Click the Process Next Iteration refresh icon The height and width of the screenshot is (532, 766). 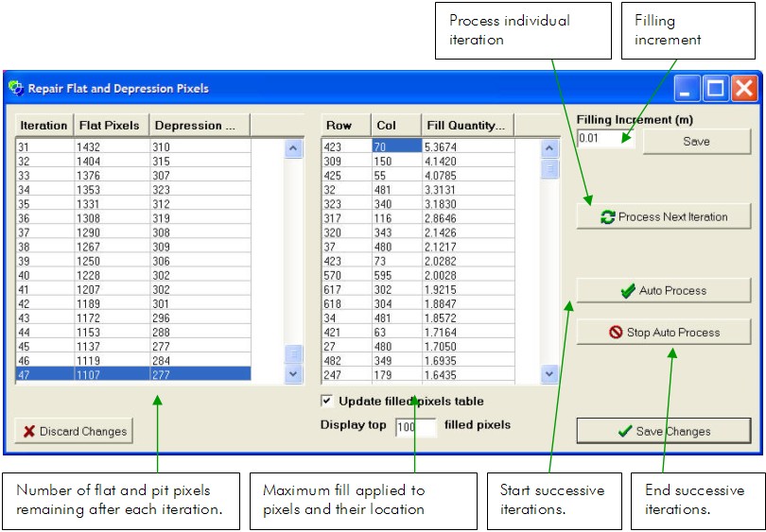click(x=607, y=217)
